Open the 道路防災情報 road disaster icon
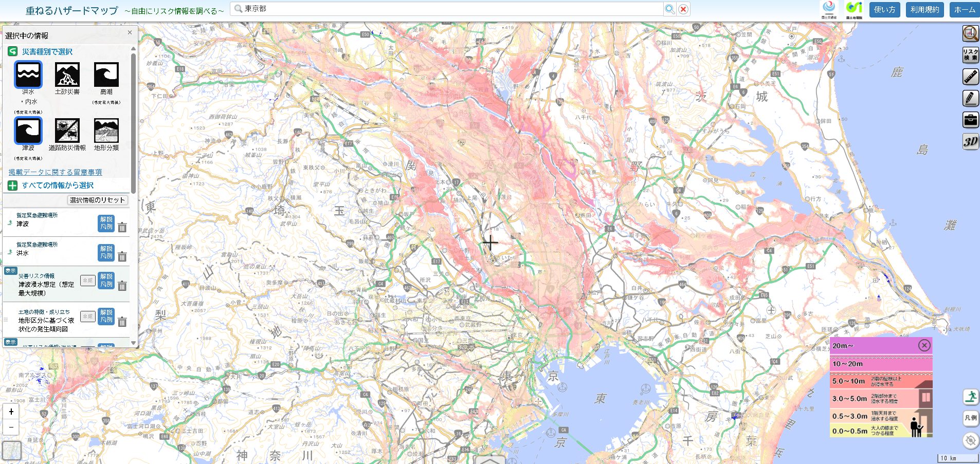 (67, 131)
